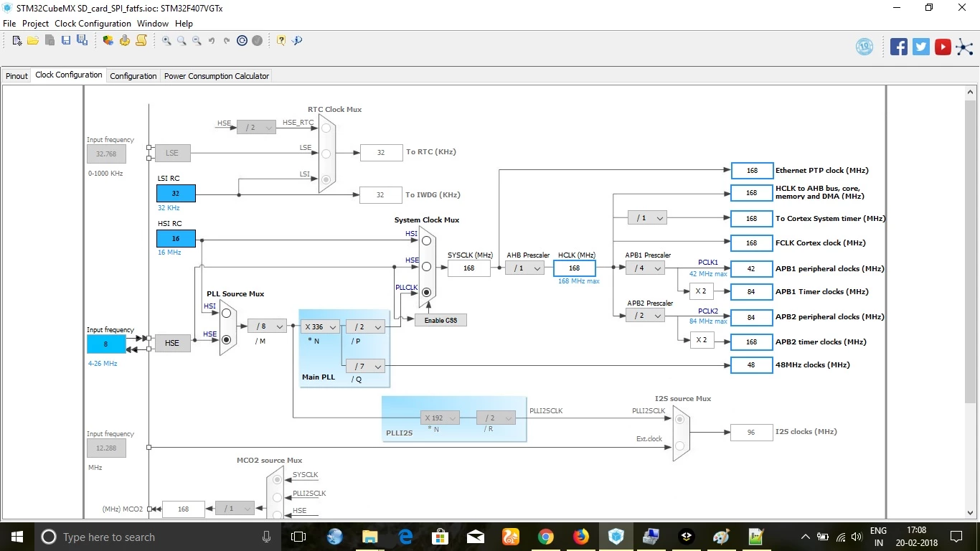Screen dimensions: 980x551
Task: Open the Cortex System timer divider dropdown
Action: (x=647, y=217)
